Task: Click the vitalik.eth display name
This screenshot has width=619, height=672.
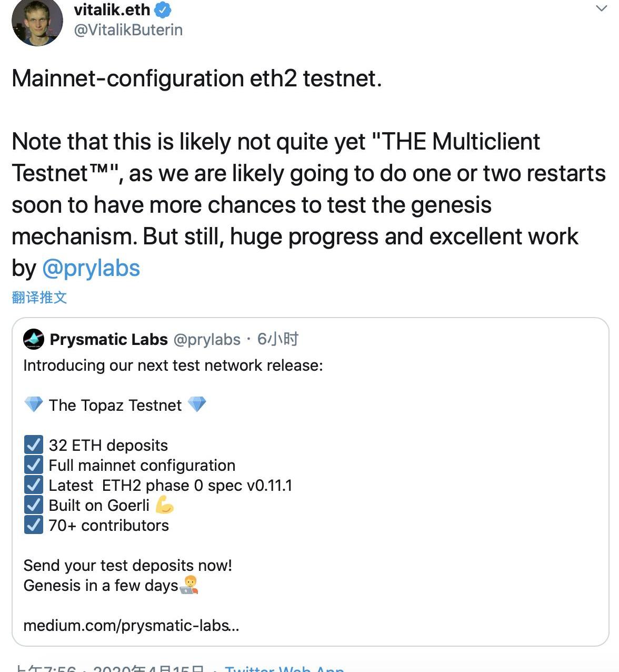Action: [112, 9]
